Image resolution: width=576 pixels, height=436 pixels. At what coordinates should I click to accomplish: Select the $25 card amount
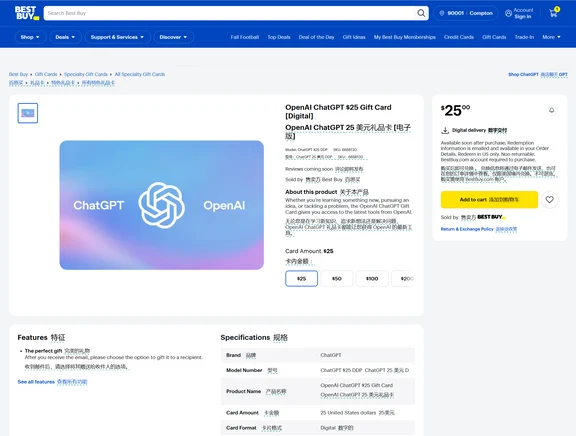click(x=301, y=278)
